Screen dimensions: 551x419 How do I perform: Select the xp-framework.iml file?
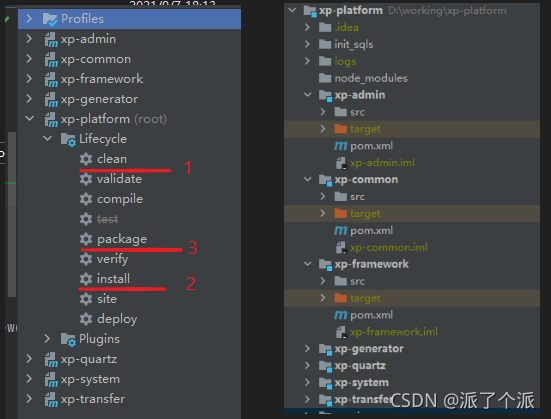[x=394, y=332]
